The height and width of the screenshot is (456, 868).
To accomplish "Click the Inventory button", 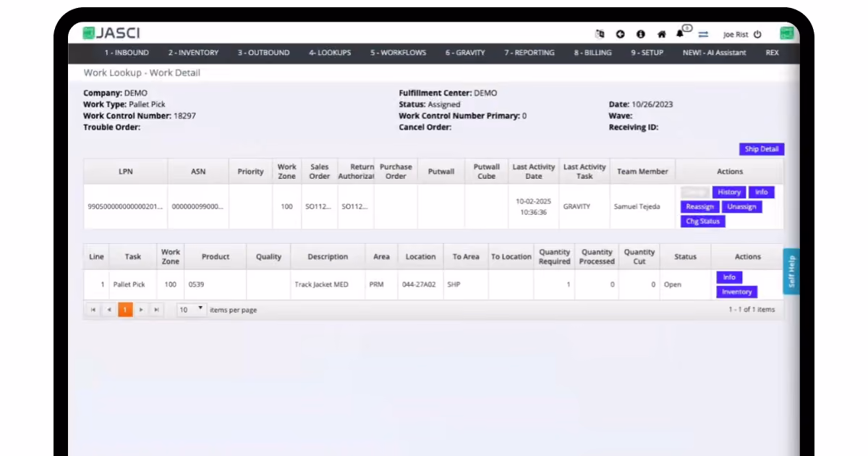I will click(x=737, y=292).
